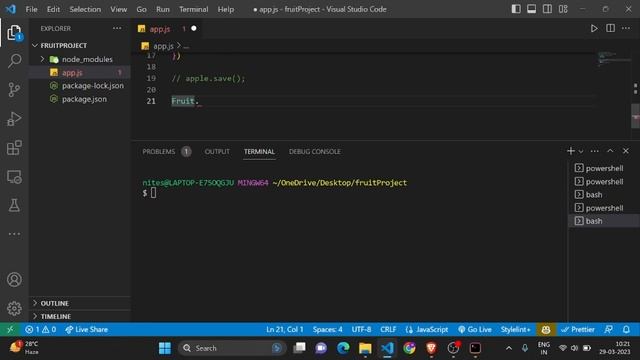Image resolution: width=640 pixels, height=360 pixels.
Task: Switch to the PROBLEMS tab
Action: (159, 151)
